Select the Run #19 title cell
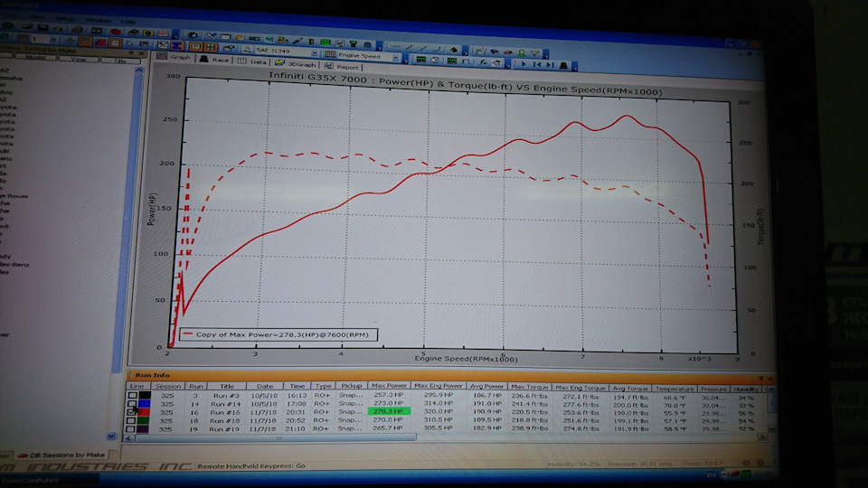 (226, 428)
